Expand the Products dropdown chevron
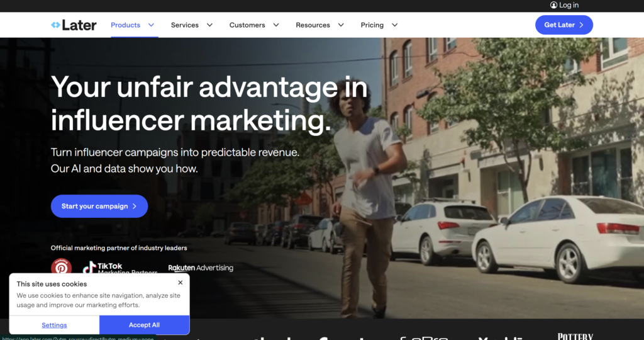The width and height of the screenshot is (644, 340). pos(151,25)
